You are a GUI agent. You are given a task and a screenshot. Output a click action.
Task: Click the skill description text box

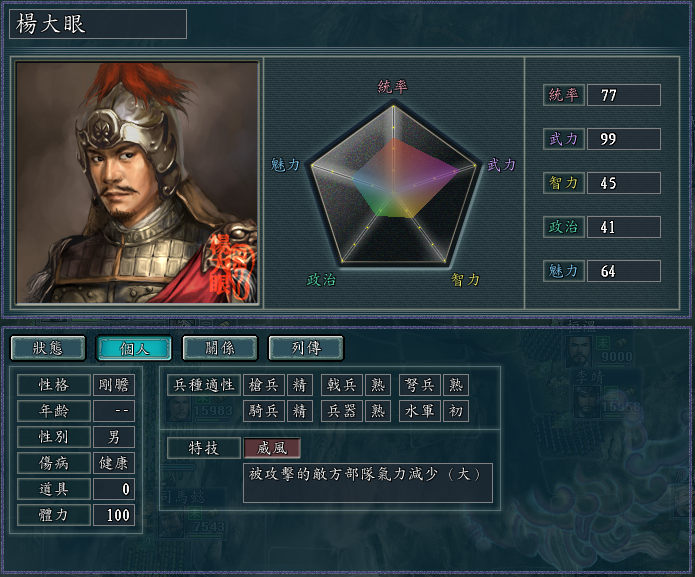368,482
